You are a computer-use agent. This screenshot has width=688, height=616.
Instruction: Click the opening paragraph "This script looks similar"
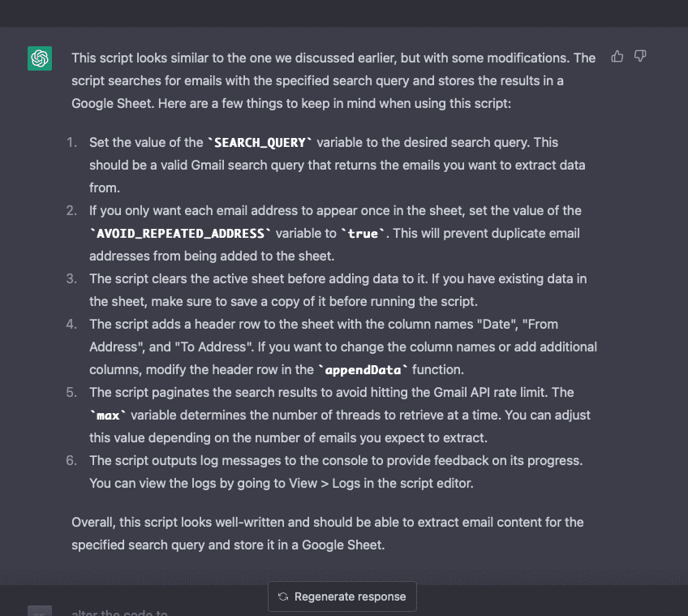pos(333,80)
